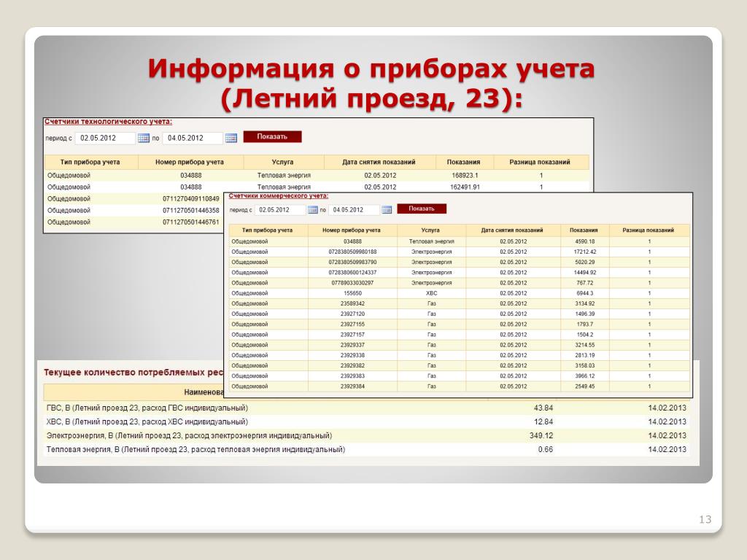Select commercial header Разница показаний

649,230
